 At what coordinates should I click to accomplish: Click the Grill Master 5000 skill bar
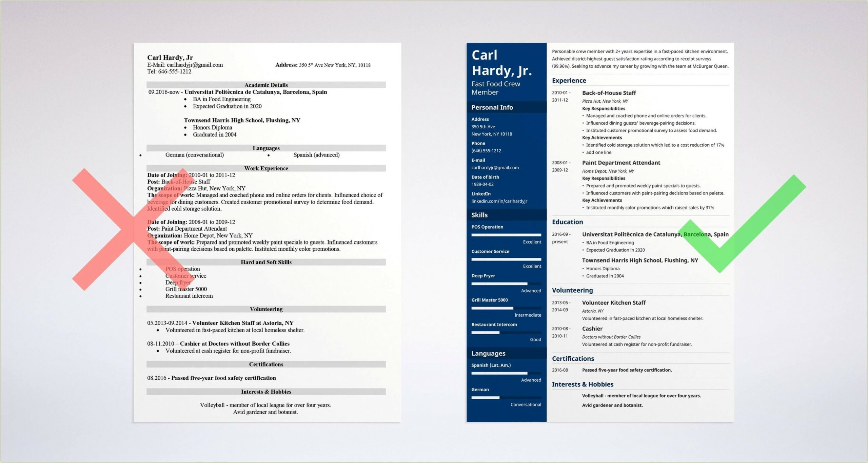tap(498, 308)
